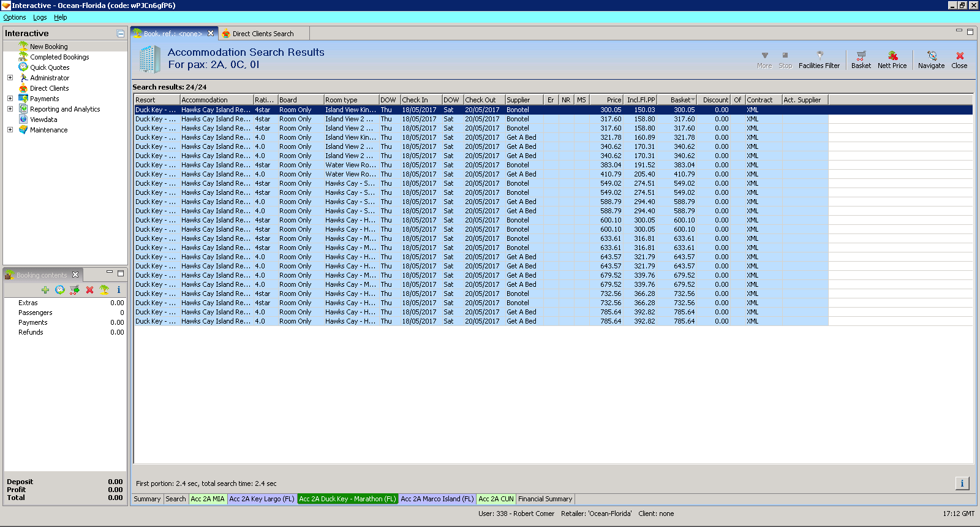Click the red X delete icon in Booking contents
Image resolution: width=980 pixels, height=527 pixels.
click(x=89, y=290)
